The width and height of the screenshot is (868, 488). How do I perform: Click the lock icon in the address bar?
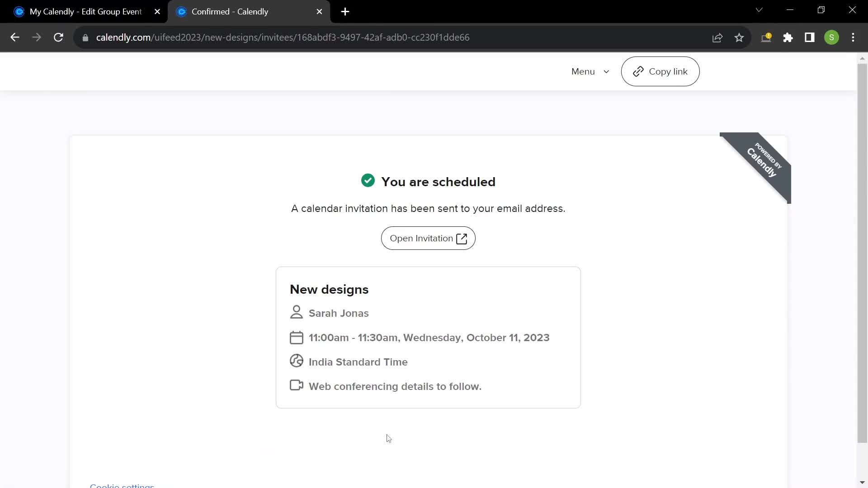(85, 38)
